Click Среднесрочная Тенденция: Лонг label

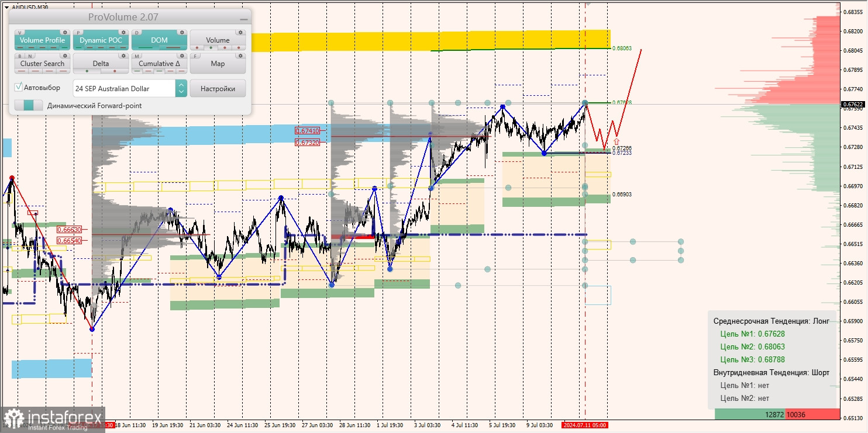click(x=771, y=321)
